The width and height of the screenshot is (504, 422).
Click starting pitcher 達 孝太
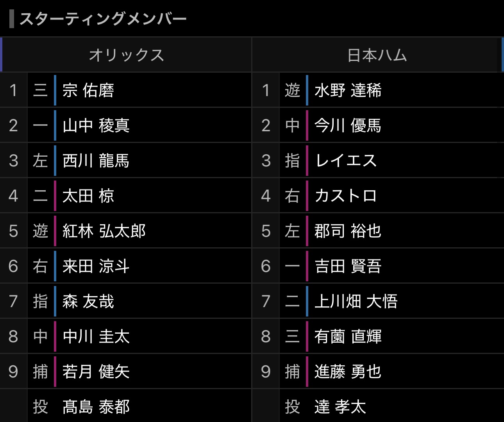point(340,407)
